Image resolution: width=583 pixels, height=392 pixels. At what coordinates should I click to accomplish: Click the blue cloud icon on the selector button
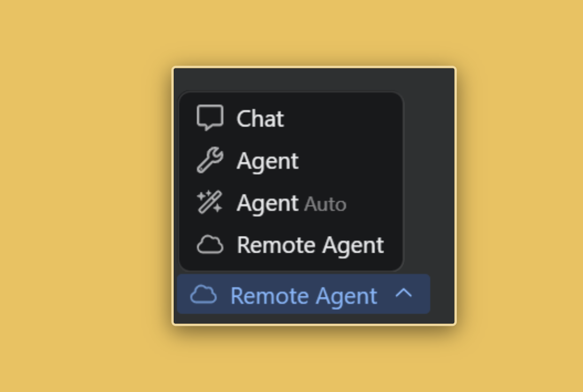click(204, 295)
